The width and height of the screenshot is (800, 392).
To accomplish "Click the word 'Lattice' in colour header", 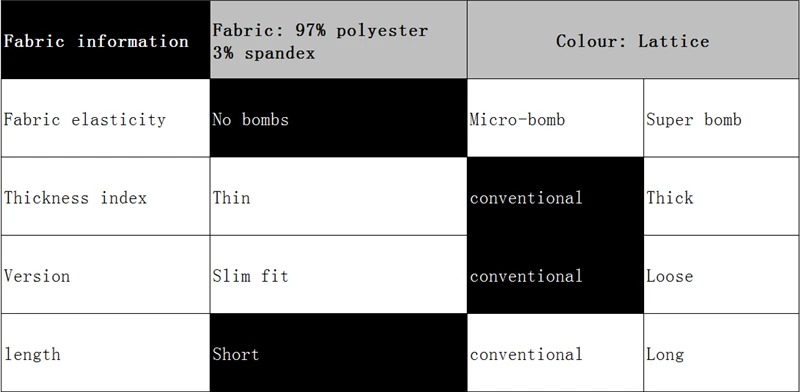I will (x=673, y=41).
